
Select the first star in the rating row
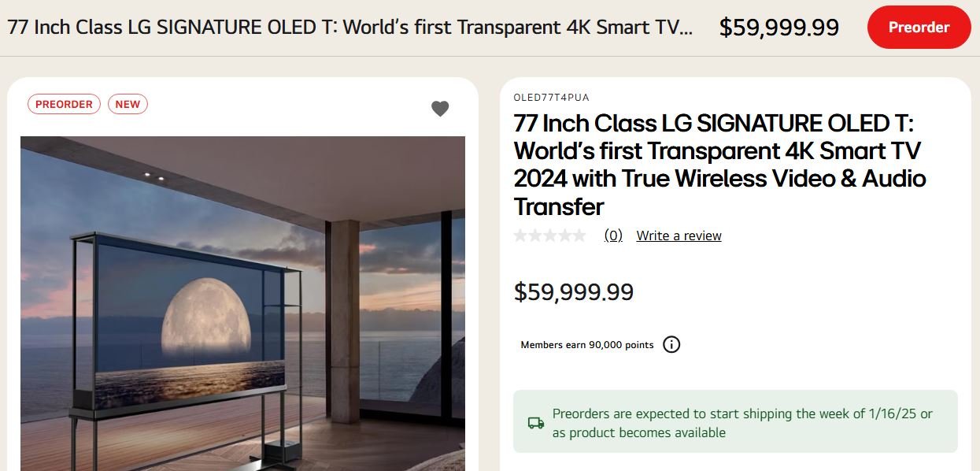click(520, 235)
